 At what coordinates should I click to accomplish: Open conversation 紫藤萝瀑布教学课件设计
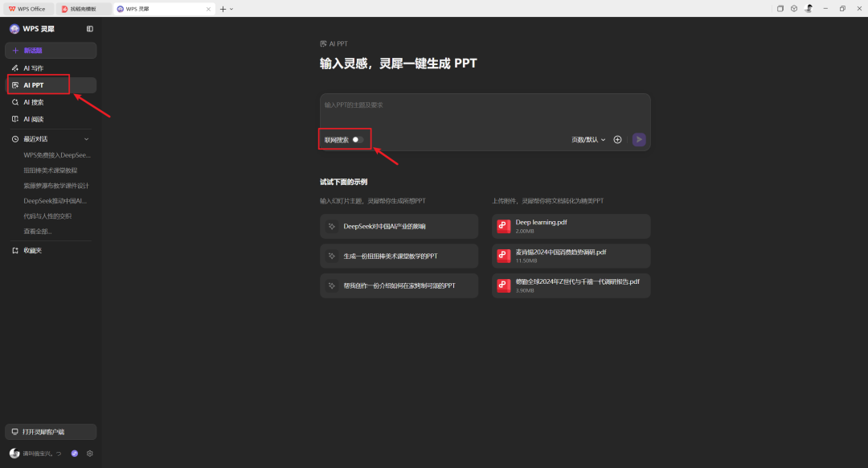click(56, 186)
